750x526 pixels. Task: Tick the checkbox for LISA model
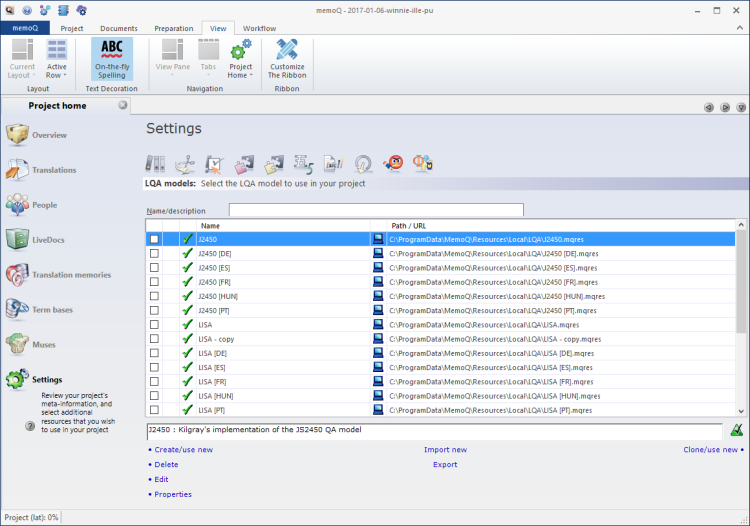coord(154,325)
